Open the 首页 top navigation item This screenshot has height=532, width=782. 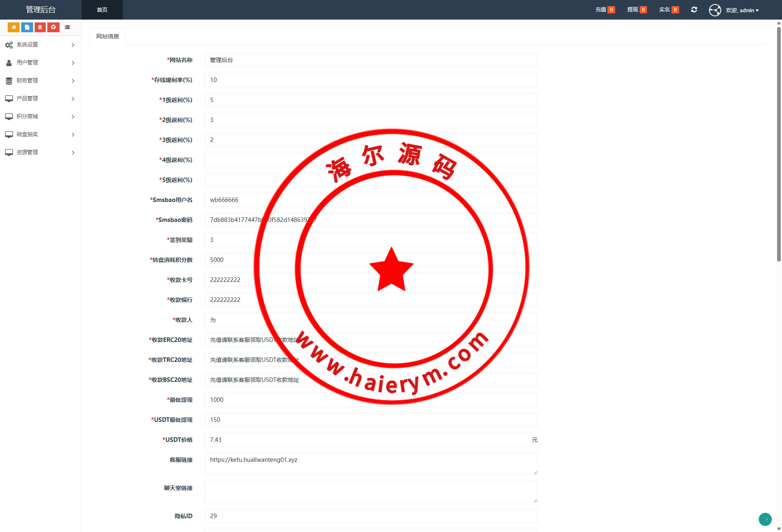coord(102,10)
